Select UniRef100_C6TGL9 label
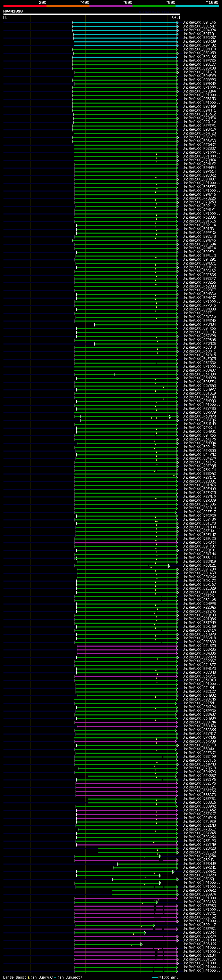The image size is (222, 980). coord(199,72)
